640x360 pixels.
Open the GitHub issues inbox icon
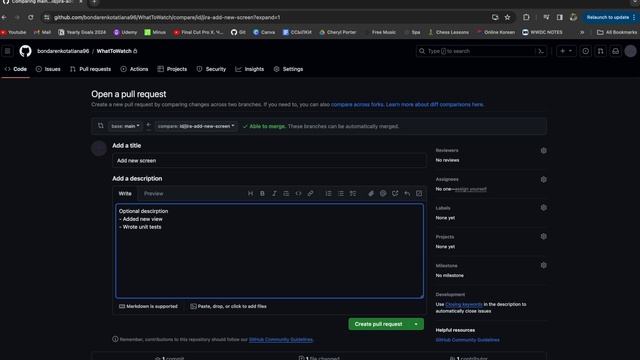point(585,51)
